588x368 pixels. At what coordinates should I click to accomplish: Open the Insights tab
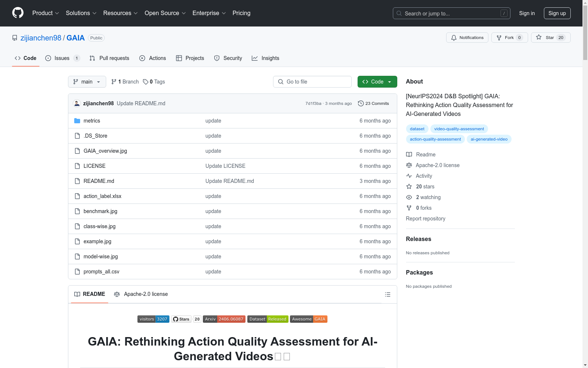coord(265,58)
